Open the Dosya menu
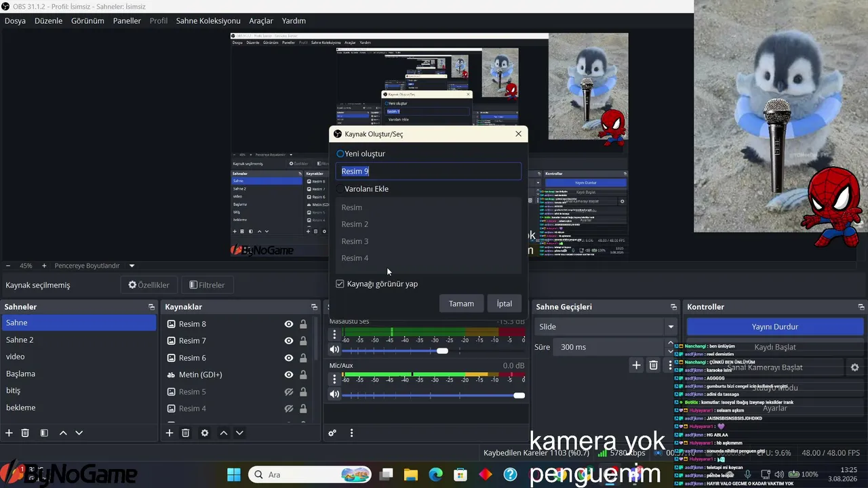This screenshot has width=868, height=488. click(x=15, y=21)
